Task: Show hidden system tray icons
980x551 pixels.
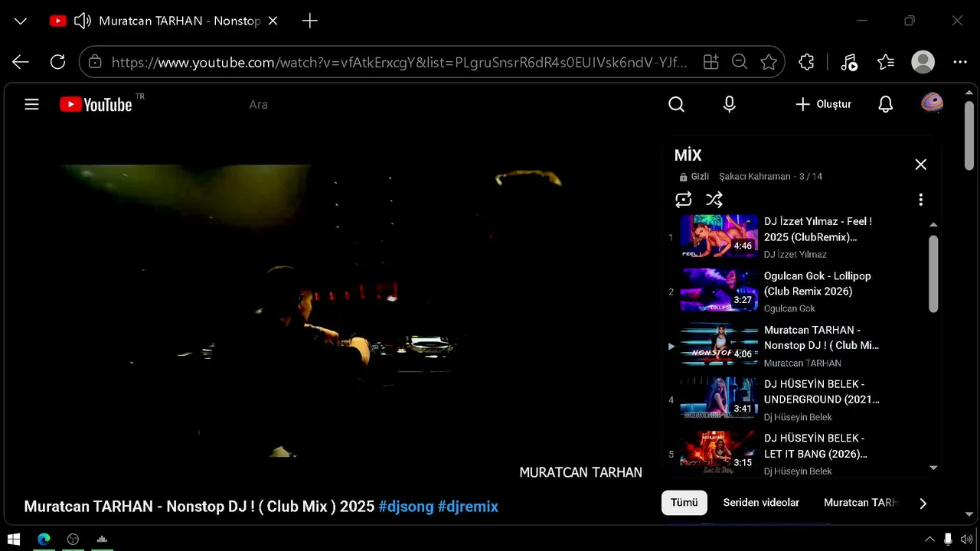Action: point(929,539)
